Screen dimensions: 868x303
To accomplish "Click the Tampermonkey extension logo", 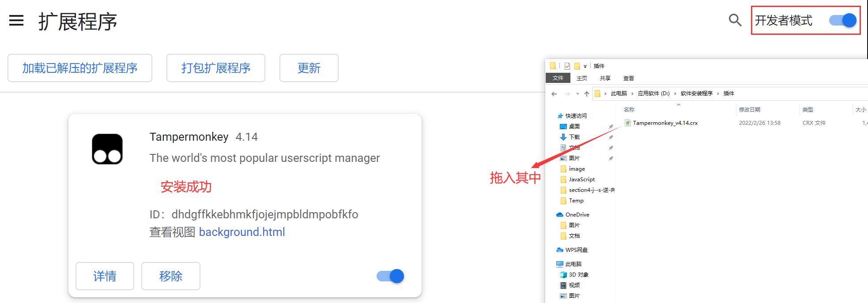I will 107,149.
